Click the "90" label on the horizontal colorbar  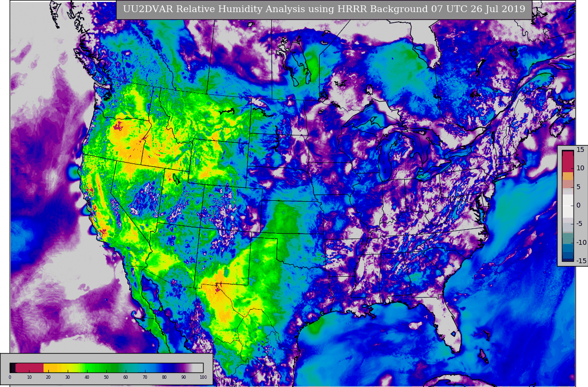(x=183, y=377)
